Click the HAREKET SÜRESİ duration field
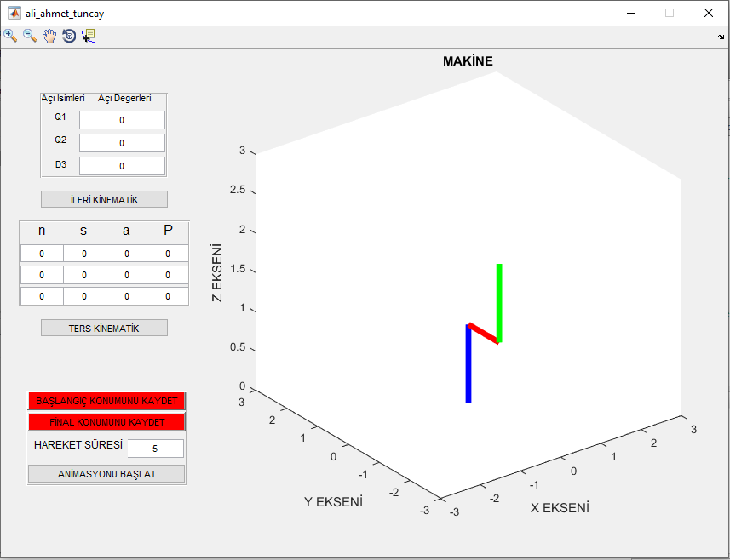The width and height of the screenshot is (730, 560). coord(155,448)
